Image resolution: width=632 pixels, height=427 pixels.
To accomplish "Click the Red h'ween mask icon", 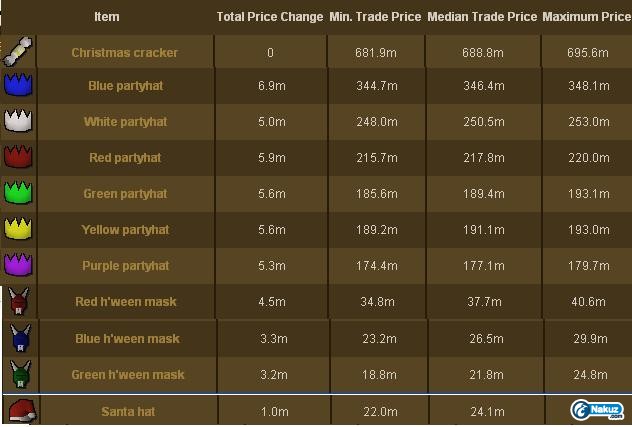I will click(x=18, y=301).
